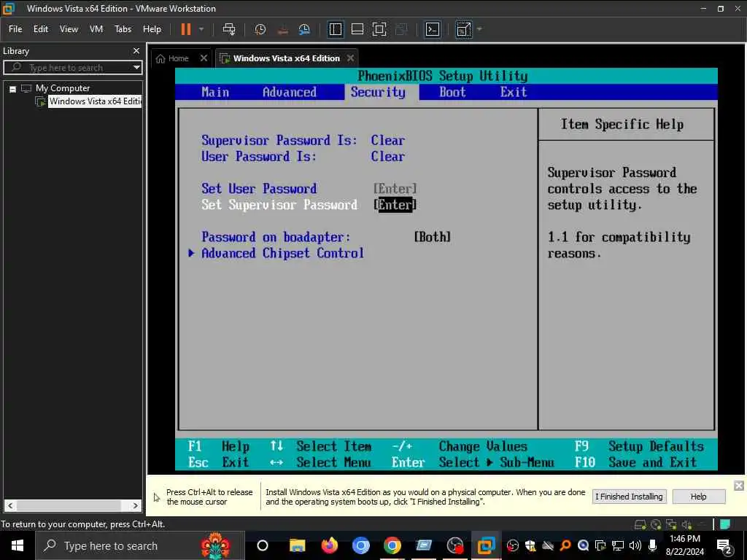
Task: Click the hard disk device status icon
Action: click(640, 525)
